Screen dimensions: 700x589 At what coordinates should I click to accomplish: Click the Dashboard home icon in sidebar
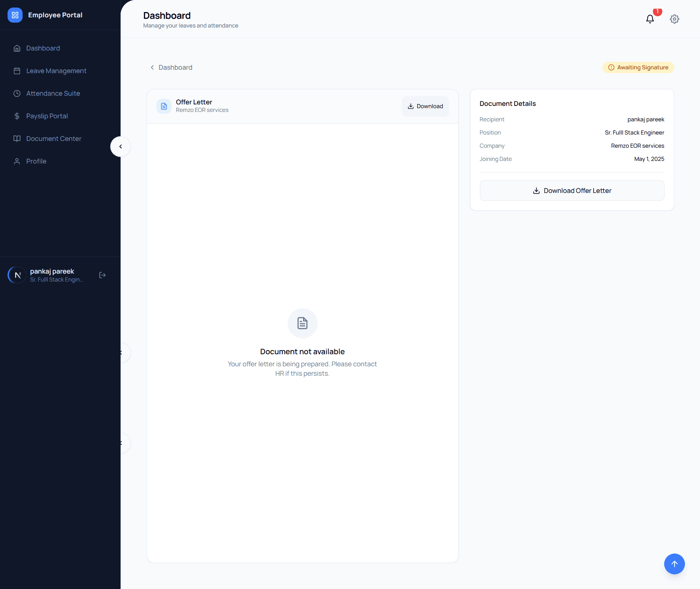[17, 48]
